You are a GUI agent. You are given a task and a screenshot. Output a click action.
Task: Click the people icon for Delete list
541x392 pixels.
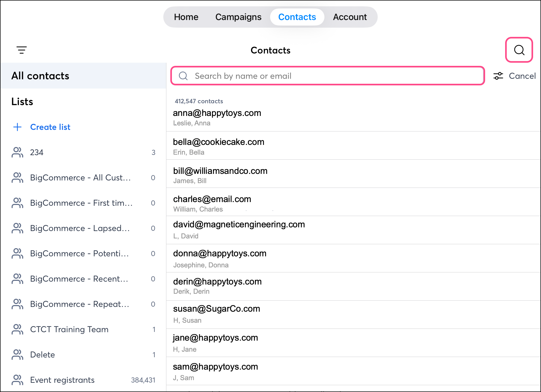17,355
